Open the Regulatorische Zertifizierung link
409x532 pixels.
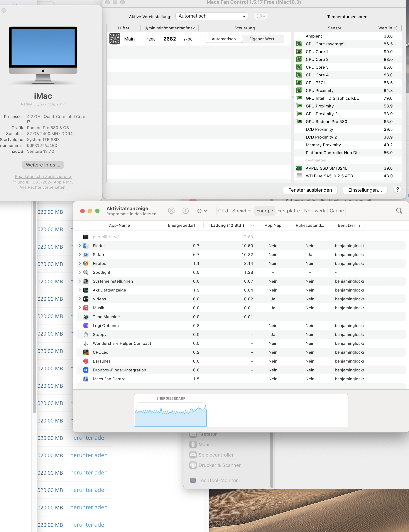(43, 176)
